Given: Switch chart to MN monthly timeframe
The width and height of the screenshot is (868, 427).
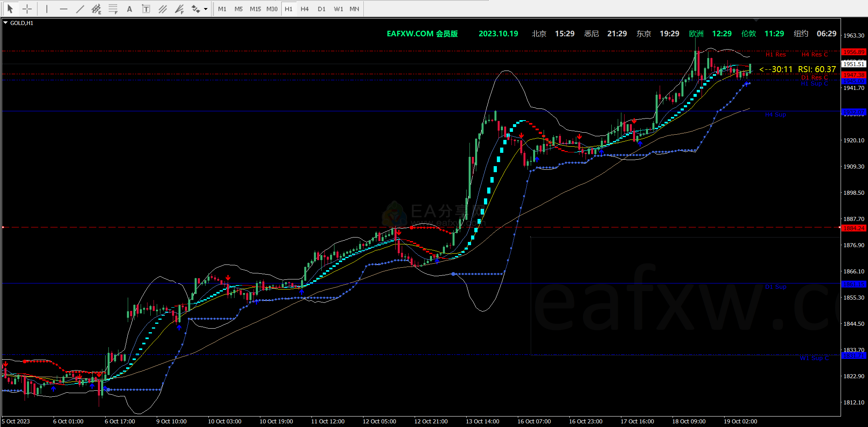Looking at the screenshot, I should pyautogui.click(x=354, y=9).
